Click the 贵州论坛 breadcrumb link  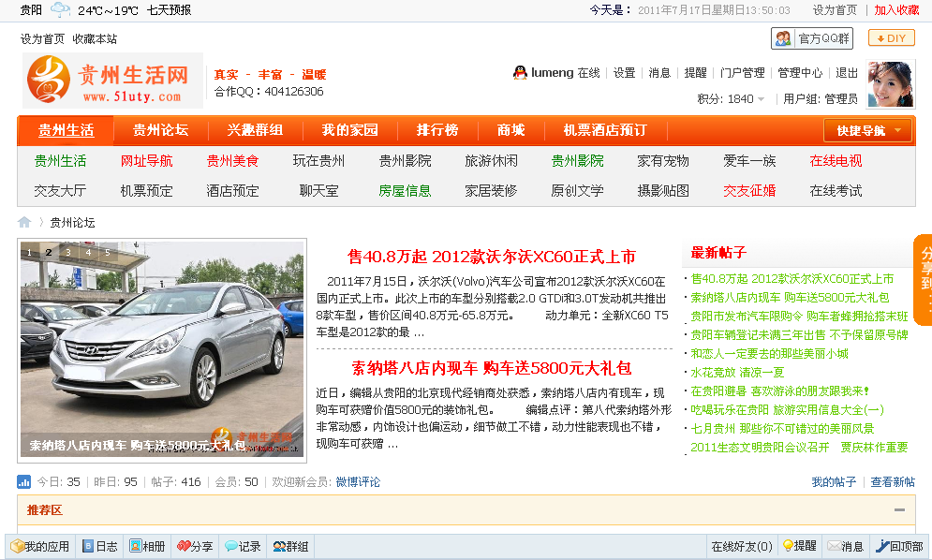pyautogui.click(x=72, y=223)
